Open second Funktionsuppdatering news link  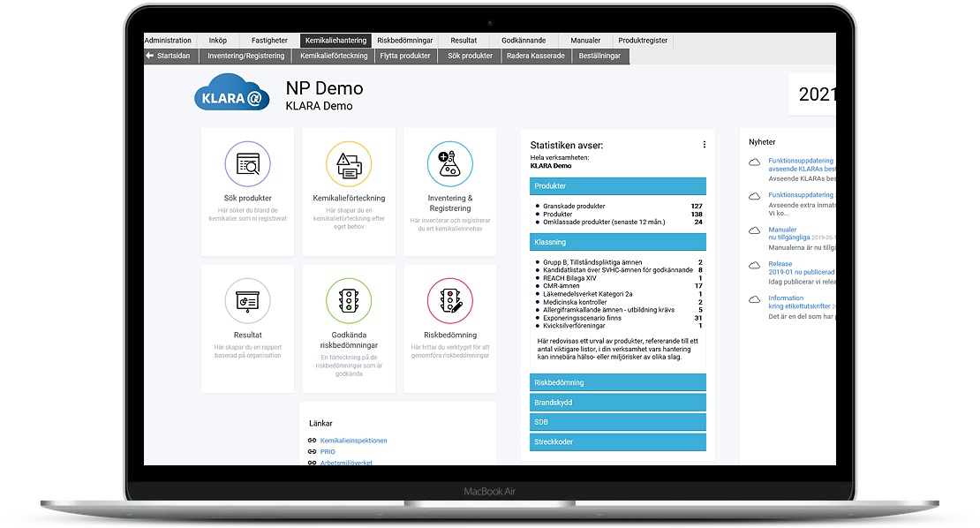(x=802, y=195)
